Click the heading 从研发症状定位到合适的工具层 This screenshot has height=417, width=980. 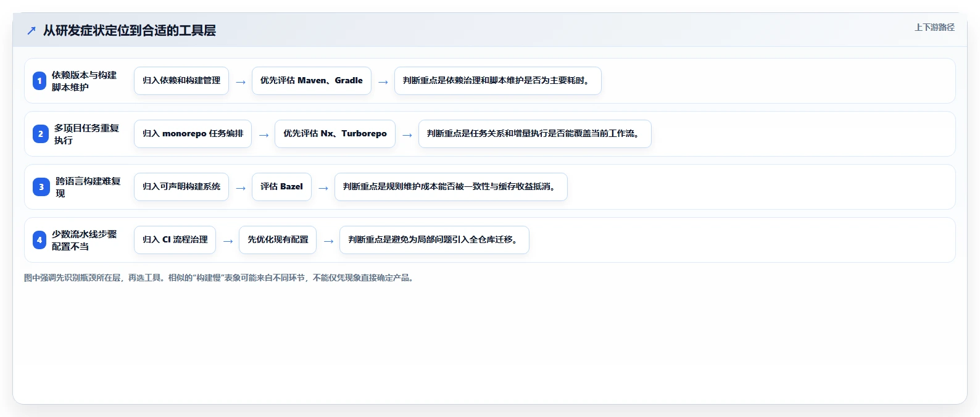point(129,30)
